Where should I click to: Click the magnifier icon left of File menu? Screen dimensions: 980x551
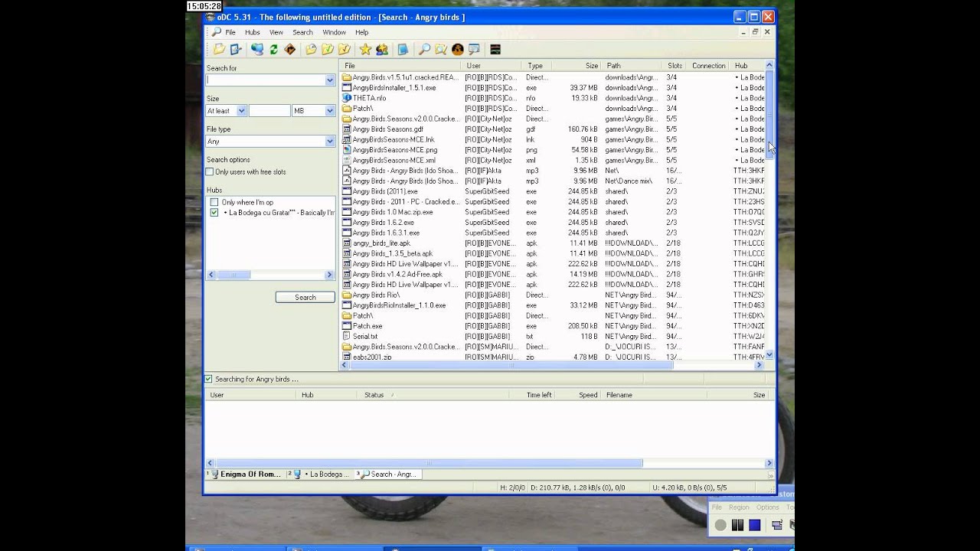pos(217,32)
